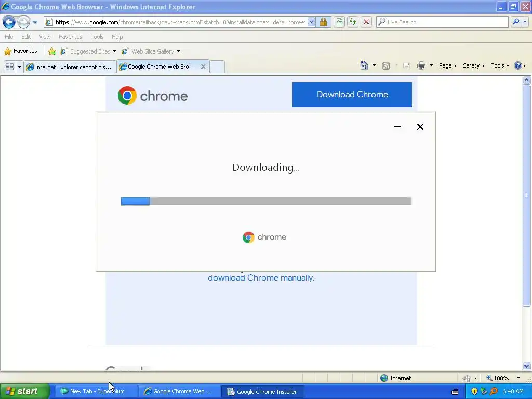Screen dimensions: 532x399
Task: Click the green network tray icon
Action: pyautogui.click(x=484, y=391)
